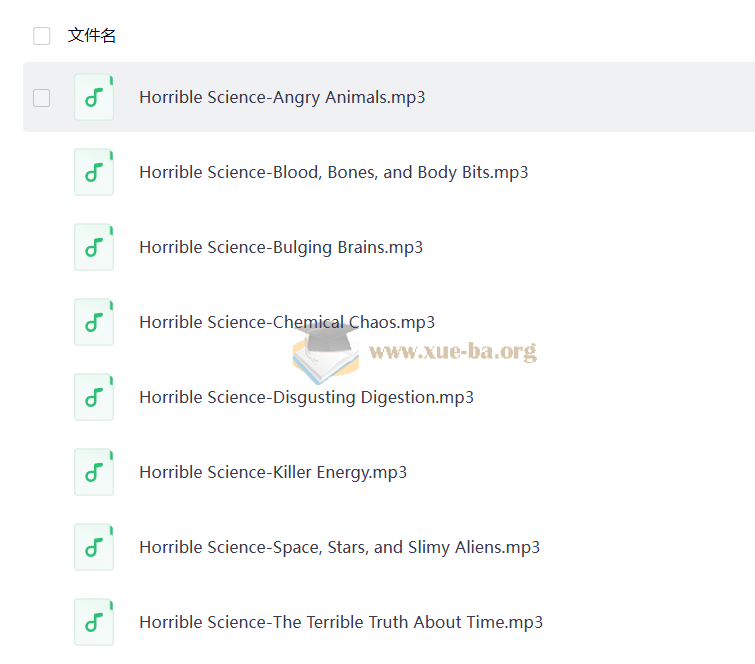Click the music icon for Disgusting Digestion.mp3

[x=94, y=397]
